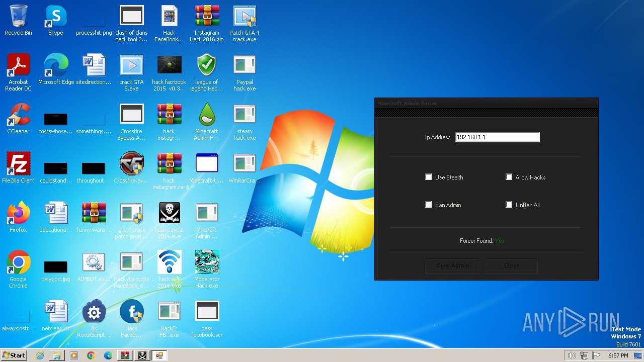
Task: Open the Recycle Bin icon
Action: click(18, 20)
